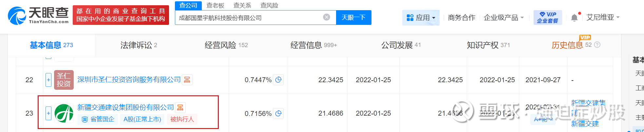Open 深圳市圣仁投资咨询服务有限公司 link

click(129, 80)
